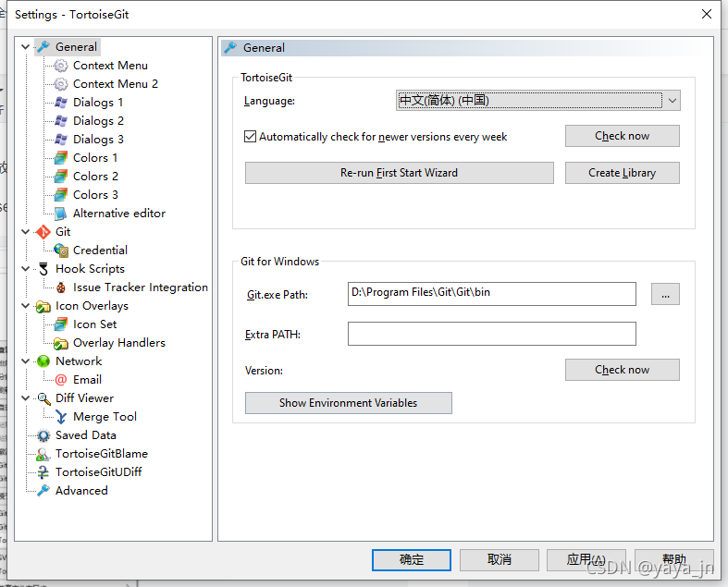The image size is (728, 587).
Task: Close the Settings - TortoiseGit window
Action: (x=706, y=14)
